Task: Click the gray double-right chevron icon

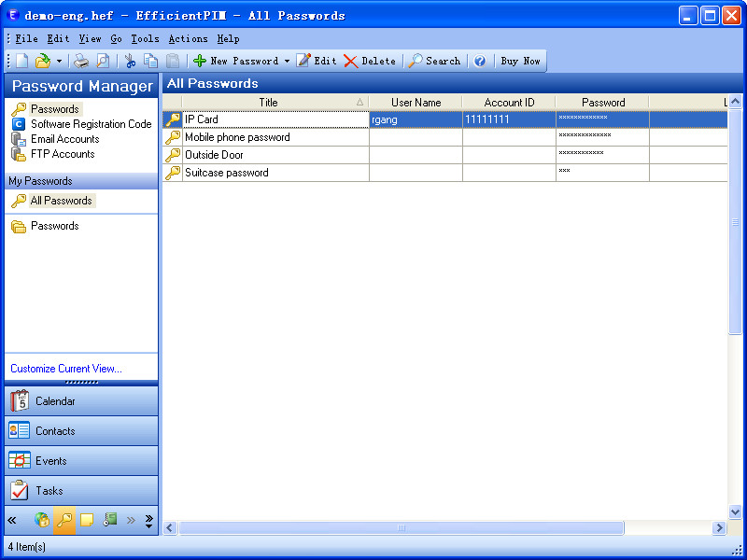Action: 131,520
